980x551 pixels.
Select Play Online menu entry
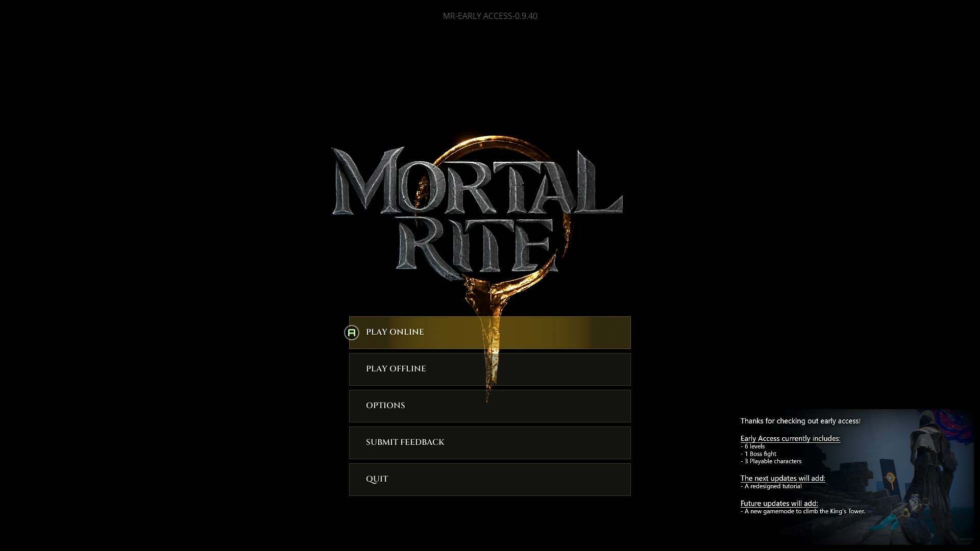[x=490, y=332]
